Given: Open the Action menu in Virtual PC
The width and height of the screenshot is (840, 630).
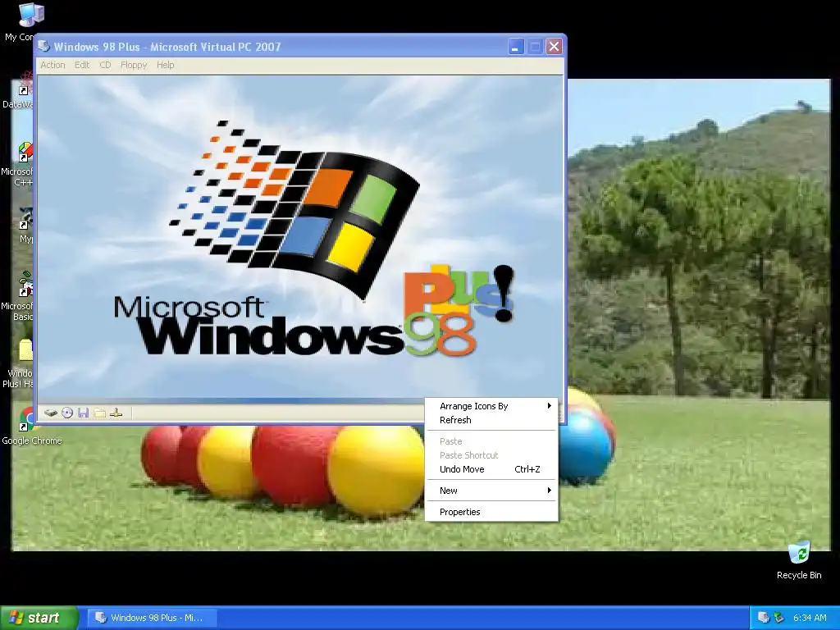Looking at the screenshot, I should (52, 65).
